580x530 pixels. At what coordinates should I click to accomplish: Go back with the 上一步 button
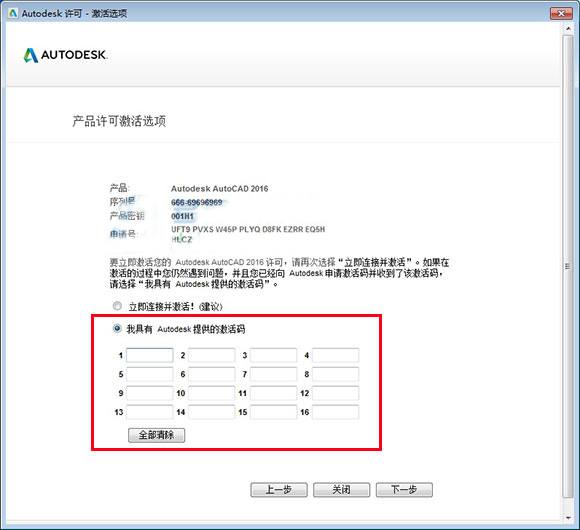click(279, 490)
